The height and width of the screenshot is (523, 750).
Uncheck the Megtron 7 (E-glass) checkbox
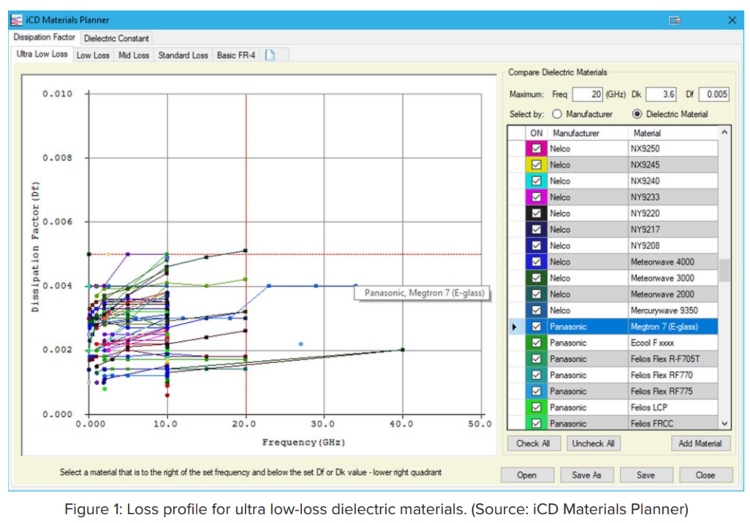click(536, 326)
